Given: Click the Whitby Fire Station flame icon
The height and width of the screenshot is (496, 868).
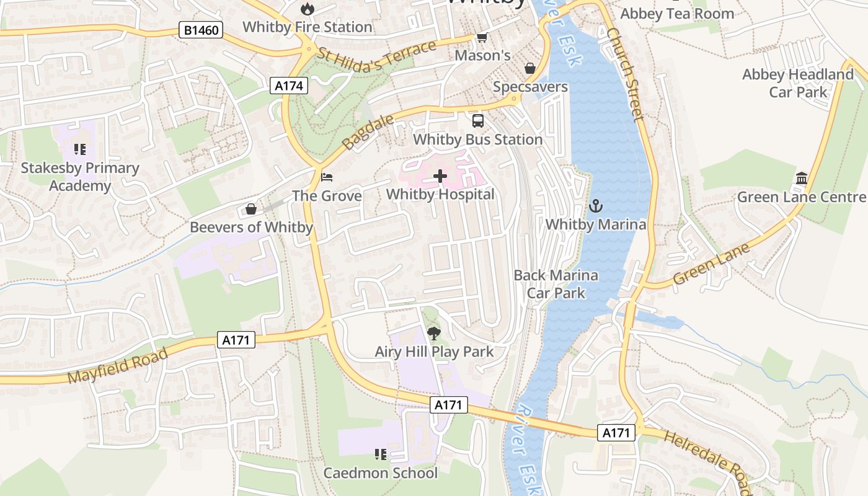Looking at the screenshot, I should pyautogui.click(x=307, y=9).
